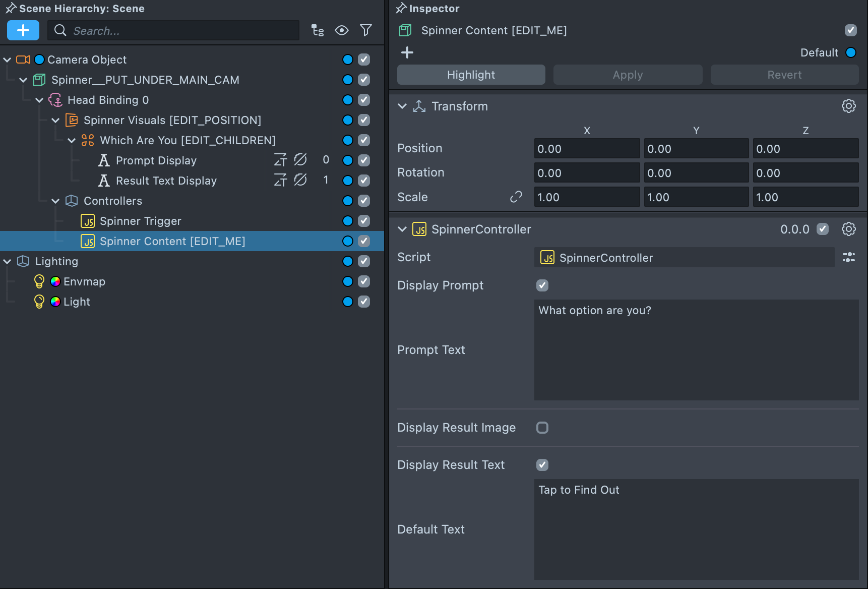Image resolution: width=868 pixels, height=589 pixels.
Task: Collapse the Transform component section
Action: pyautogui.click(x=402, y=106)
